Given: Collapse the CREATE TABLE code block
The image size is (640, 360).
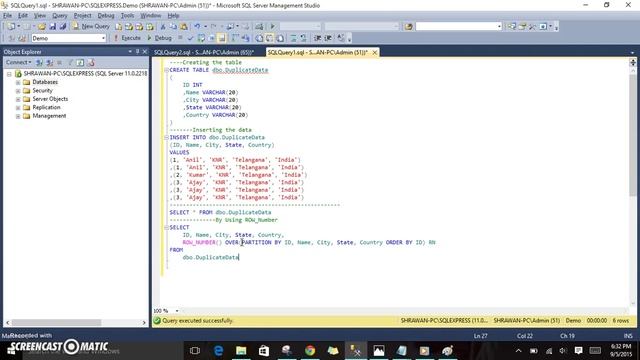Looking at the screenshot, I should click(x=166, y=70).
